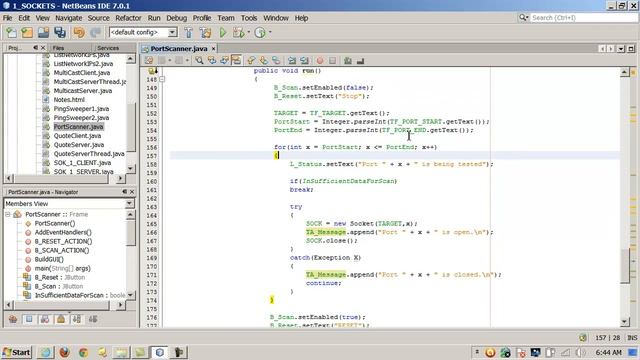Switch to the Services tab

[x=108, y=48]
